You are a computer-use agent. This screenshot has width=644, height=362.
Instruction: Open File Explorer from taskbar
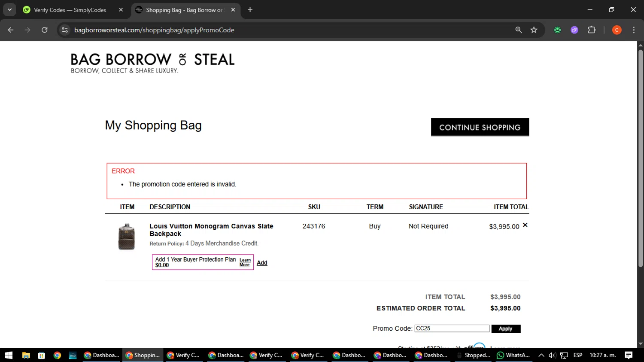coord(26,355)
